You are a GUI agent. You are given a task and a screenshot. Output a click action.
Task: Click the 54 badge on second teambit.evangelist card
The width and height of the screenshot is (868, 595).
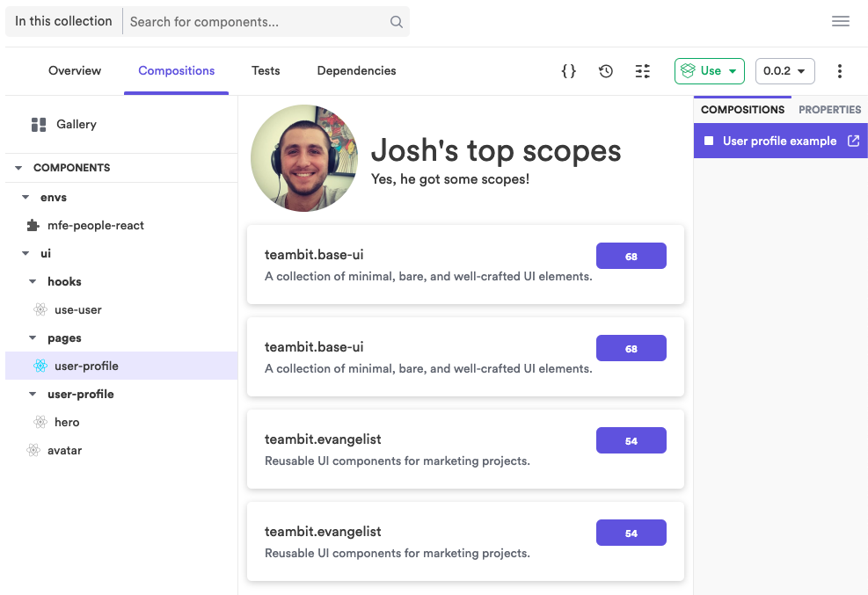(631, 533)
